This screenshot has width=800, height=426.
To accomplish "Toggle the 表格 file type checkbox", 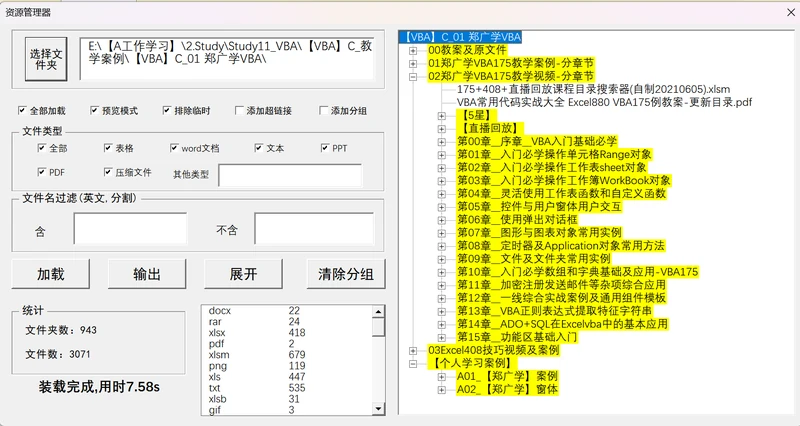I will [107, 148].
